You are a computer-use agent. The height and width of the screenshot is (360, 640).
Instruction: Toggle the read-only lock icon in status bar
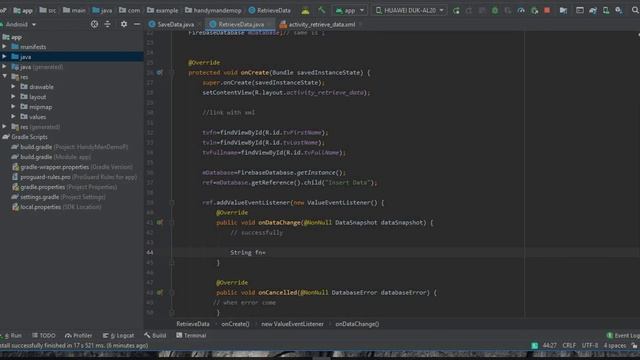coord(634,345)
